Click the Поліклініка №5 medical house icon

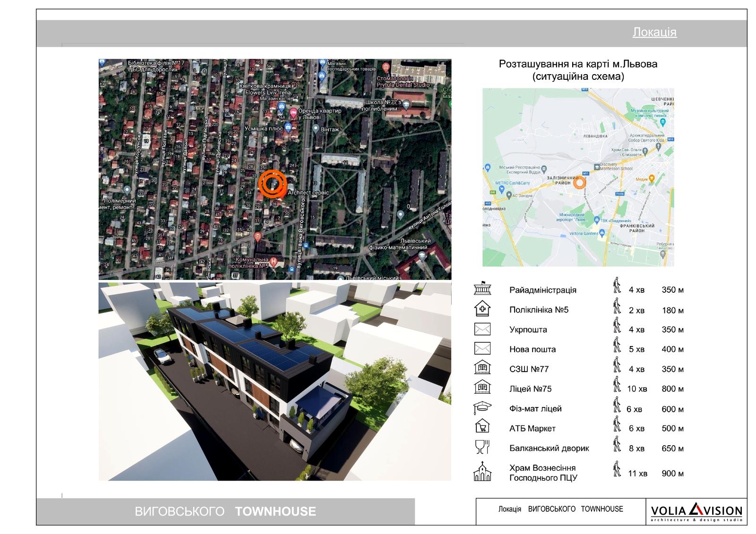[x=482, y=309]
